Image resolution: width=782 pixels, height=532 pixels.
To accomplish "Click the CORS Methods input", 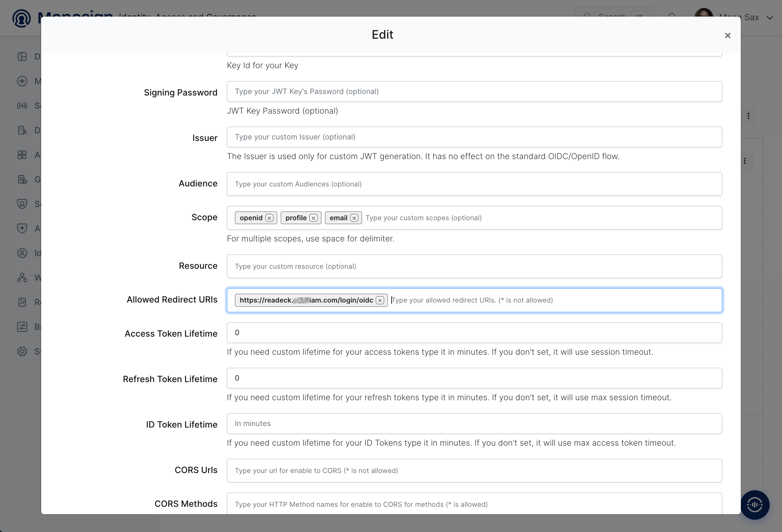I will [x=474, y=503].
